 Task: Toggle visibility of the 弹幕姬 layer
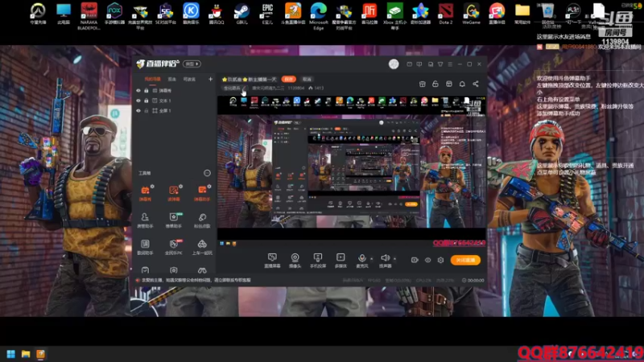coord(138,90)
